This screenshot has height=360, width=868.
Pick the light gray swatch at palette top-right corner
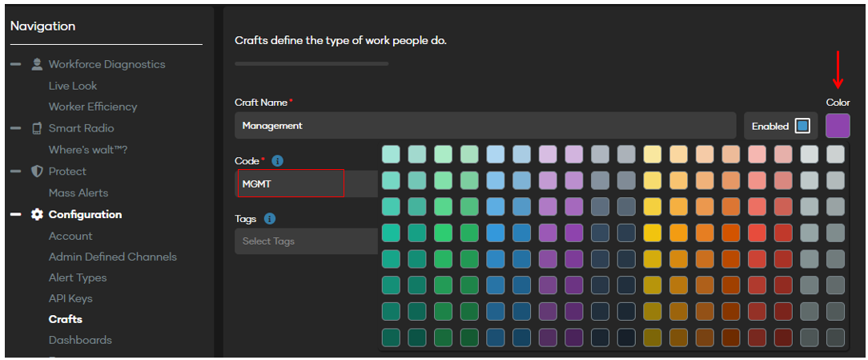tap(835, 154)
